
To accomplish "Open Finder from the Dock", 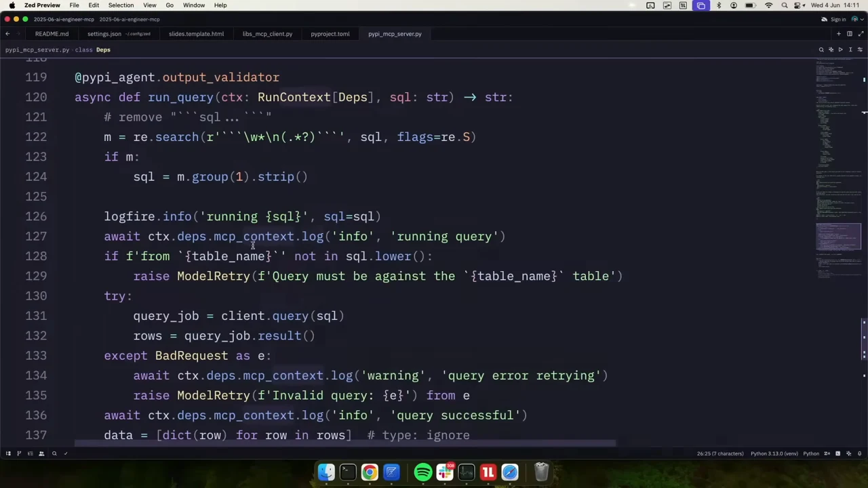I will [x=326, y=472].
